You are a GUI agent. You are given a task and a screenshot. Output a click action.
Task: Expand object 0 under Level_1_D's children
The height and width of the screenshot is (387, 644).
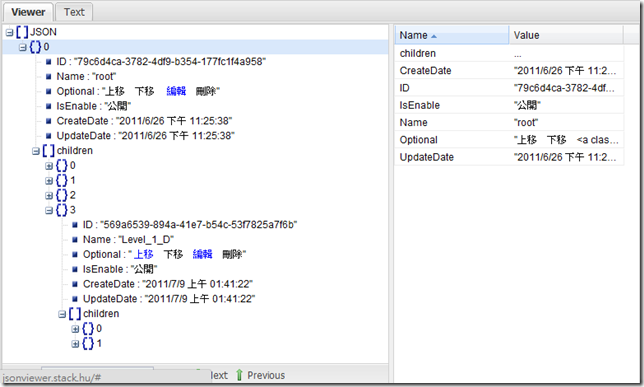pyautogui.click(x=75, y=329)
